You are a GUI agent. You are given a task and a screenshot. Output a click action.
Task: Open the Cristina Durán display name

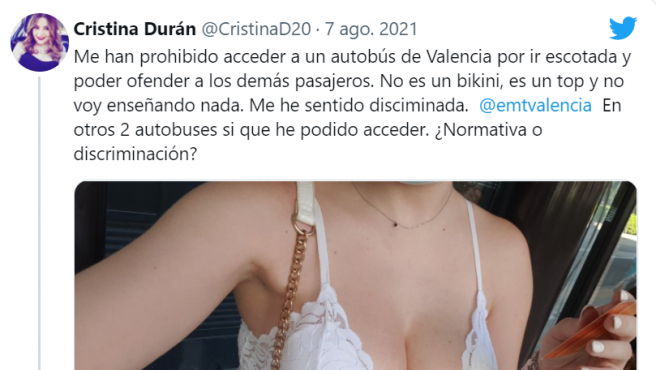(135, 29)
